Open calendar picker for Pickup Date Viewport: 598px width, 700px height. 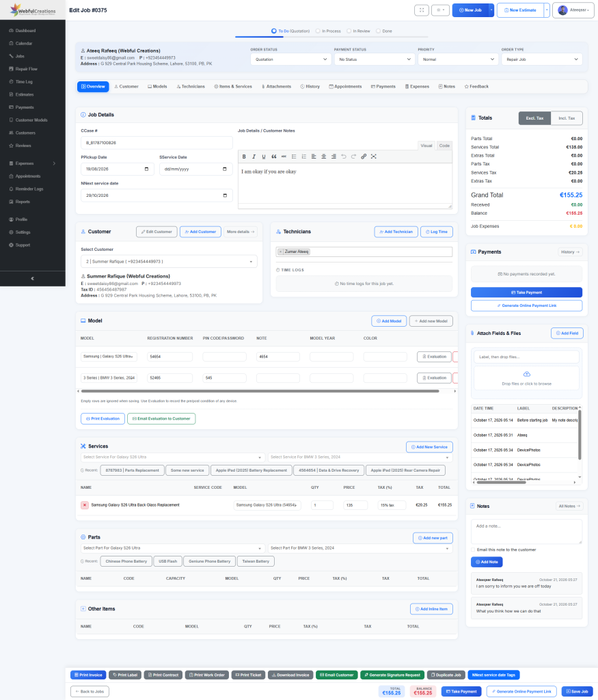pos(146,170)
